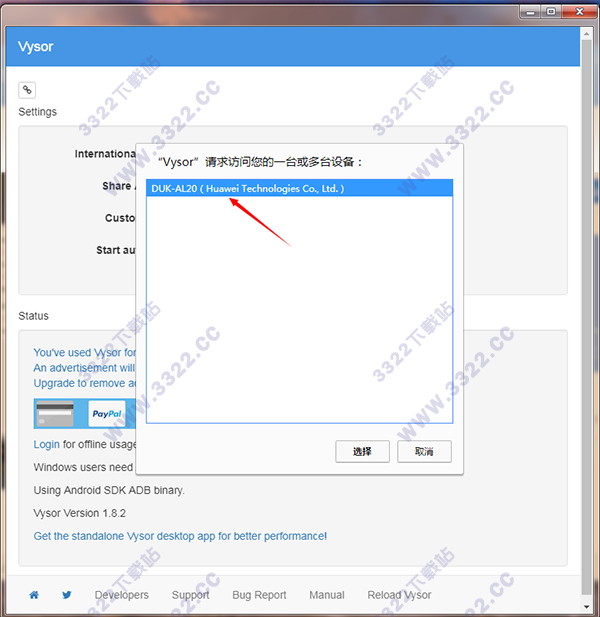Click the 选择 button in the dialog
600x617 pixels.
click(x=362, y=451)
